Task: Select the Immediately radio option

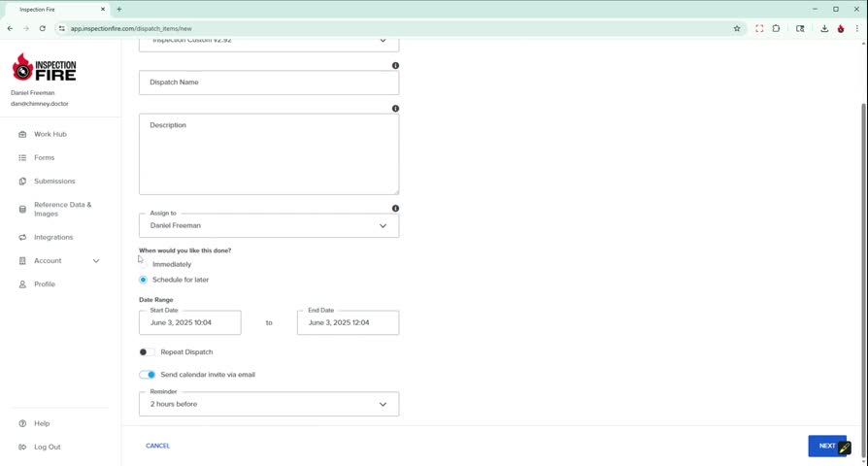Action: (x=144, y=264)
